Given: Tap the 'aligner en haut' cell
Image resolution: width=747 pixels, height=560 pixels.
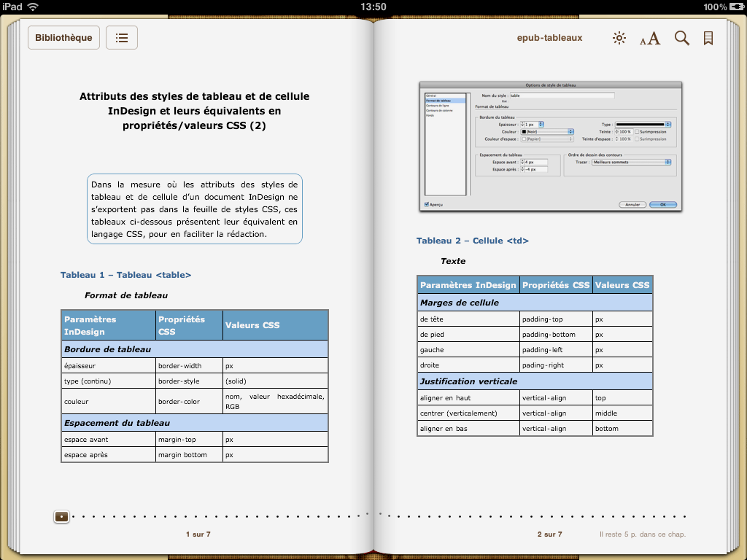Looking at the screenshot, I should pyautogui.click(x=468, y=397).
